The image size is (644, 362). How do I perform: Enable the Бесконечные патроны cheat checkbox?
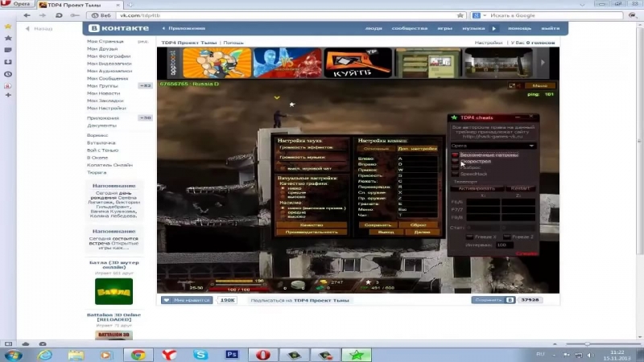455,155
